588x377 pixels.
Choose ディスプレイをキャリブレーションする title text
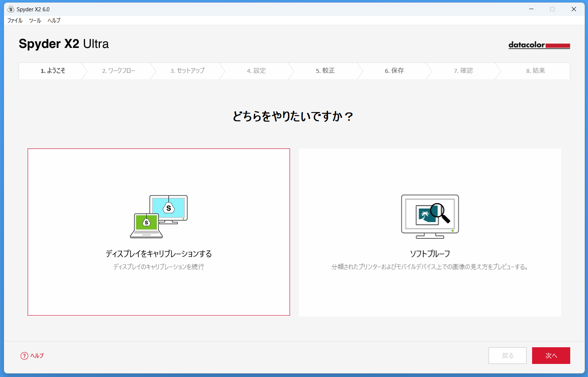pos(159,254)
